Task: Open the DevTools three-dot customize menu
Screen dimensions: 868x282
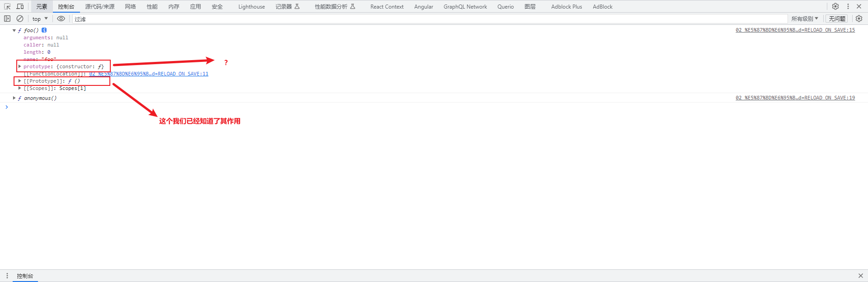Action: tap(848, 6)
